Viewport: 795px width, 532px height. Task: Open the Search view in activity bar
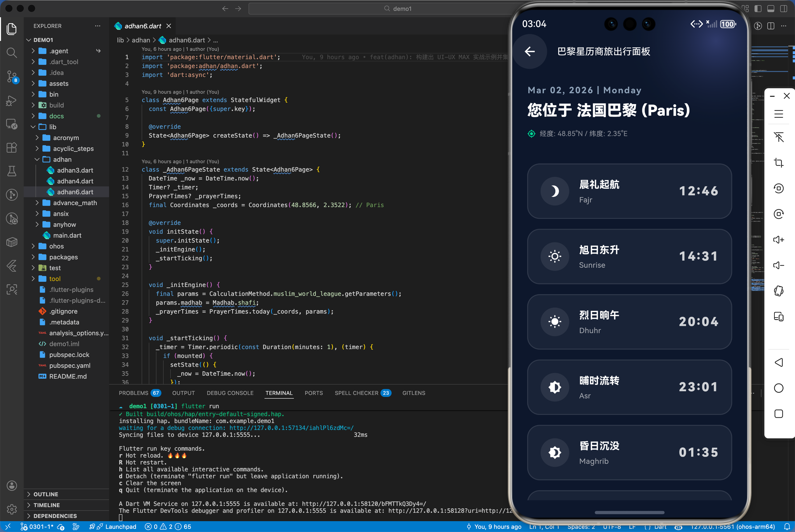pos(12,53)
